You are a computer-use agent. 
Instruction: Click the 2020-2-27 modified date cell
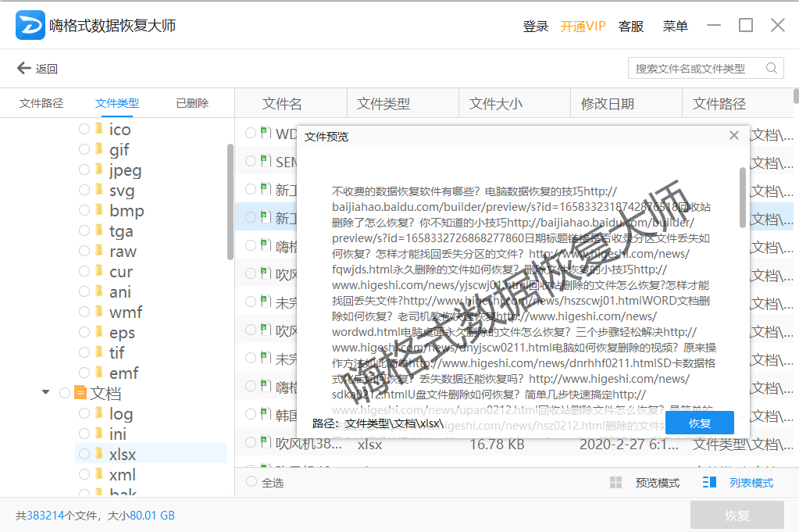pyautogui.click(x=629, y=445)
